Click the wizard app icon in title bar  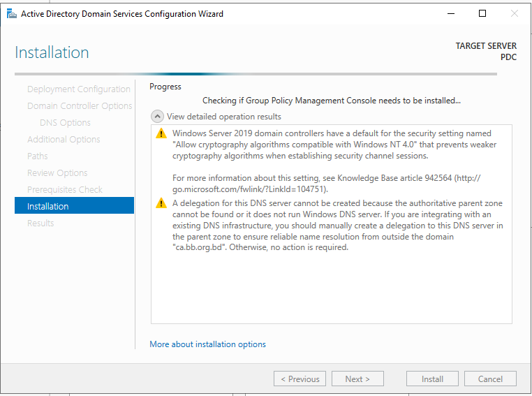12,14
